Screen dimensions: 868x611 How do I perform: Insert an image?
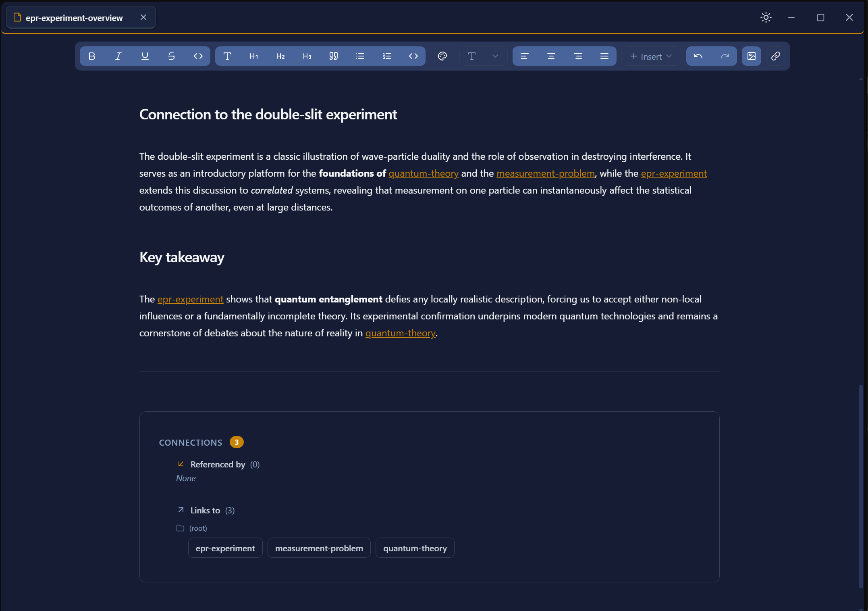click(x=751, y=56)
